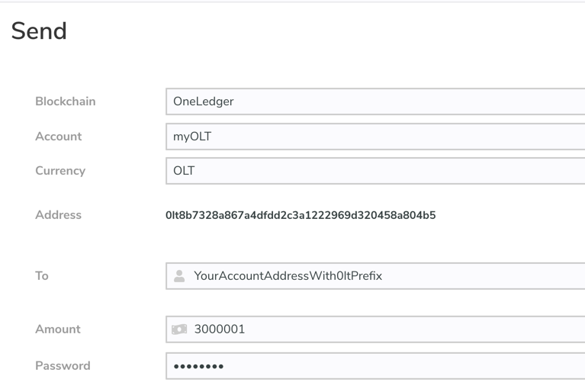Click the cash icon in Amount field
This screenshot has width=585, height=392.
coord(179,329)
